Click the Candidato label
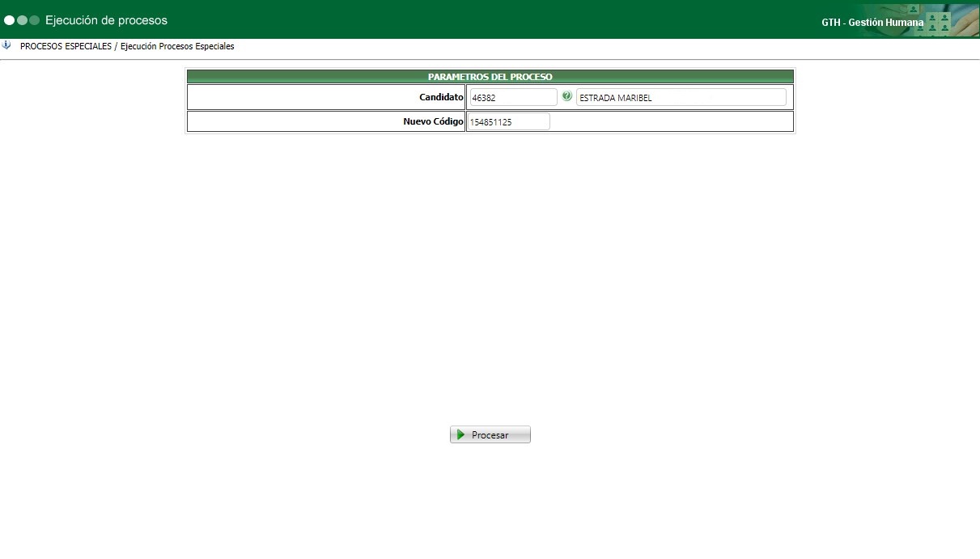Image resolution: width=980 pixels, height=559 pixels. [x=441, y=97]
